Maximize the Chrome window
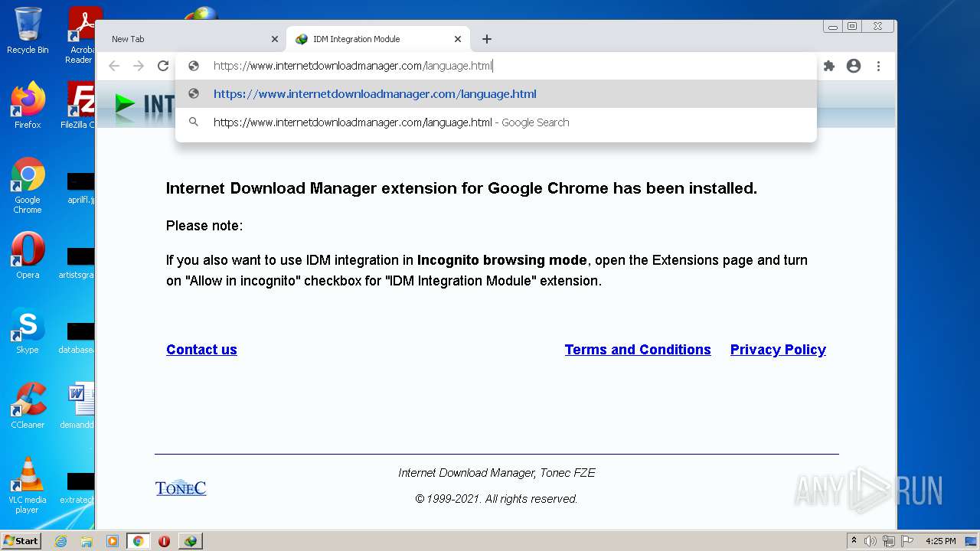 point(852,26)
